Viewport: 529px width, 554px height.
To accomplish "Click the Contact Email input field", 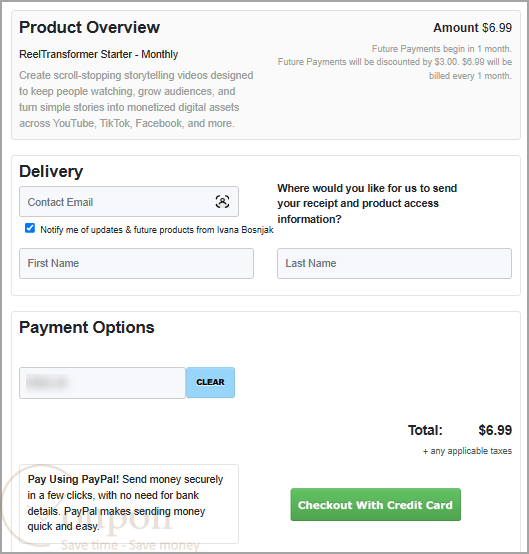I will [x=129, y=202].
